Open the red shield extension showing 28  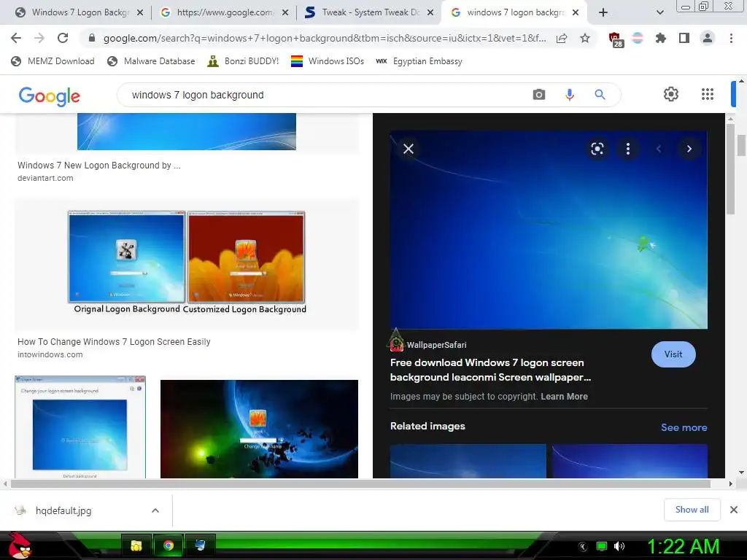pos(616,39)
